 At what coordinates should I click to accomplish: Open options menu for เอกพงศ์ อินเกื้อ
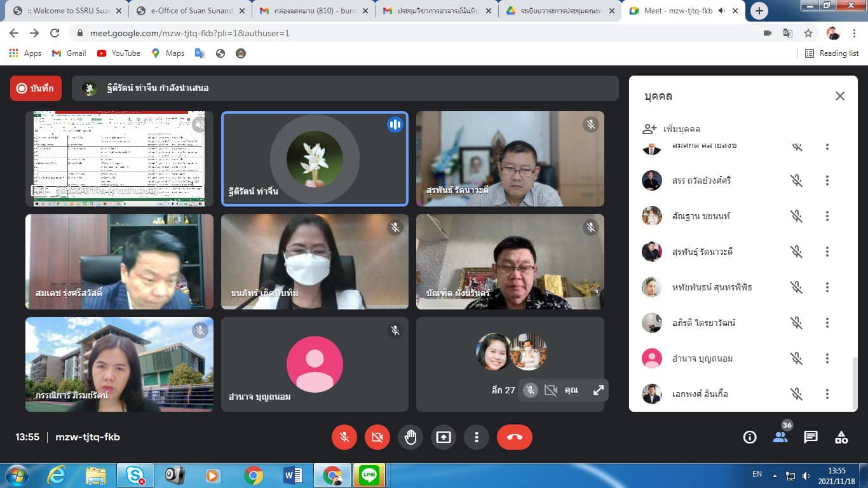827,394
